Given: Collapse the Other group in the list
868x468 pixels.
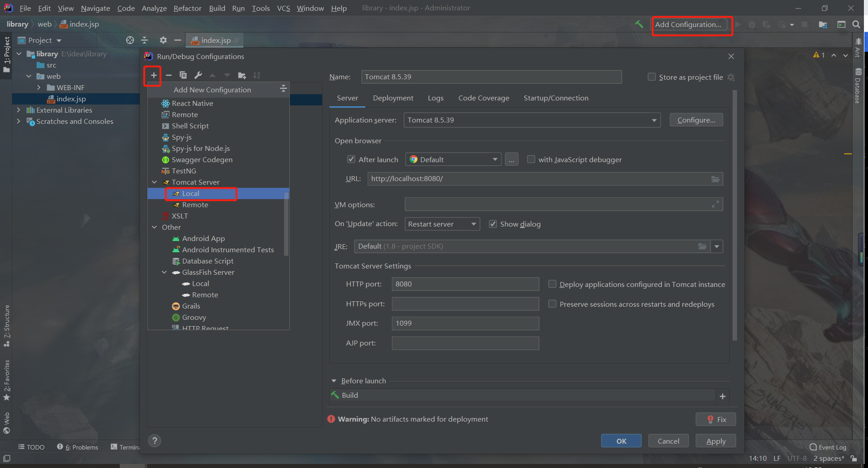Looking at the screenshot, I should pyautogui.click(x=154, y=227).
